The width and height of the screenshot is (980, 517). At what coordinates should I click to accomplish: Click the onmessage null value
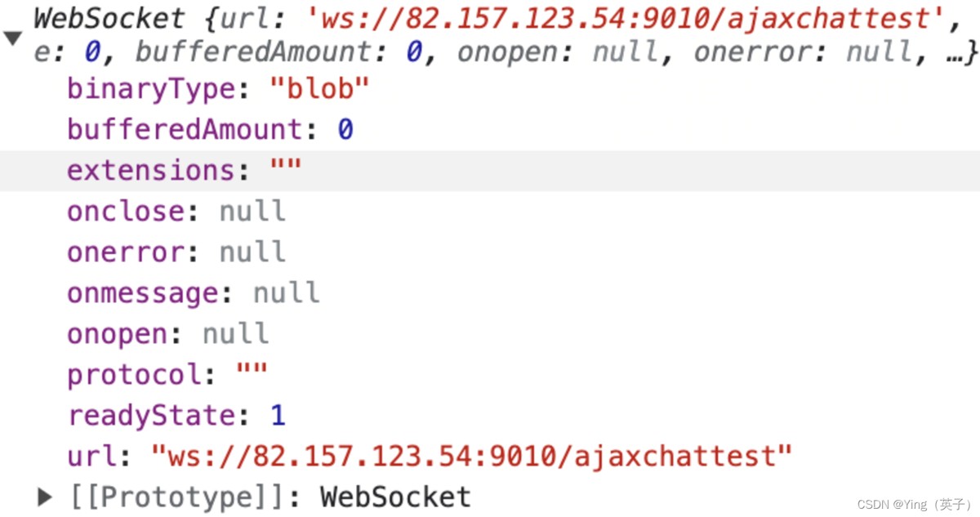[286, 293]
